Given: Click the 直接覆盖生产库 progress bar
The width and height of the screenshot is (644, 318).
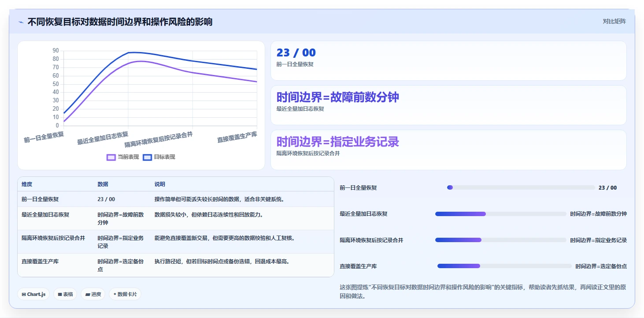Looking at the screenshot, I should (x=504, y=266).
